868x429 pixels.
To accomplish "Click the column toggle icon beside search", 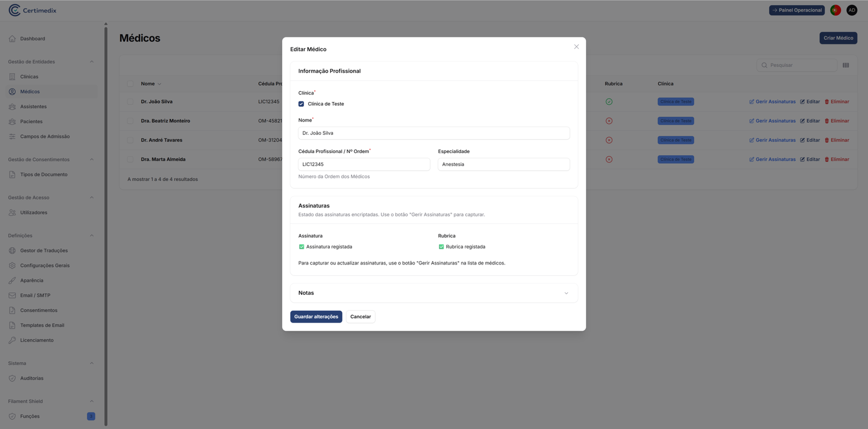I will (846, 65).
